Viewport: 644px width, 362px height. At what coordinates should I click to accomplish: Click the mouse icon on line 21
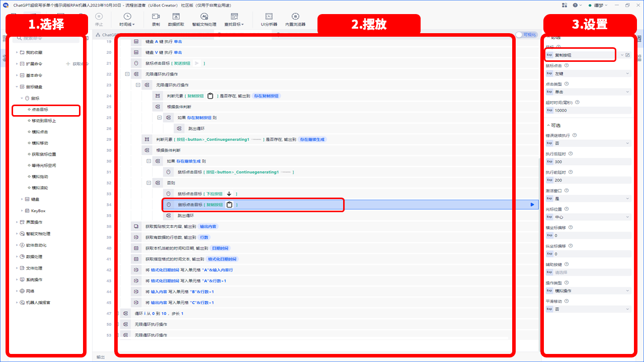tap(136, 63)
